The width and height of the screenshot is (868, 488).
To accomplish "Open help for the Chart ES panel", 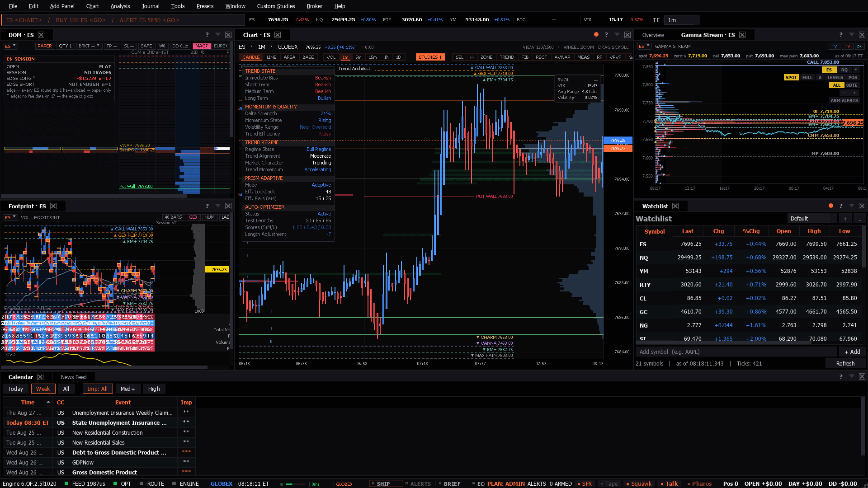I will pyautogui.click(x=606, y=35).
